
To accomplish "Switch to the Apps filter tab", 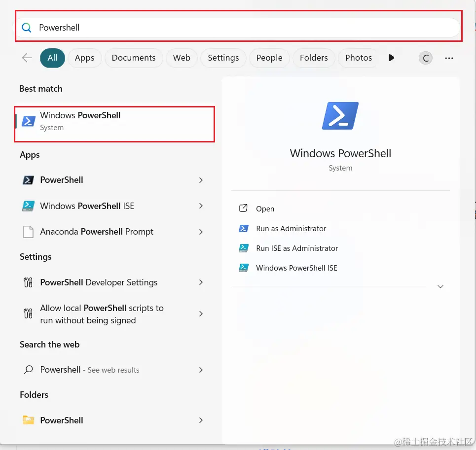I will 84,58.
